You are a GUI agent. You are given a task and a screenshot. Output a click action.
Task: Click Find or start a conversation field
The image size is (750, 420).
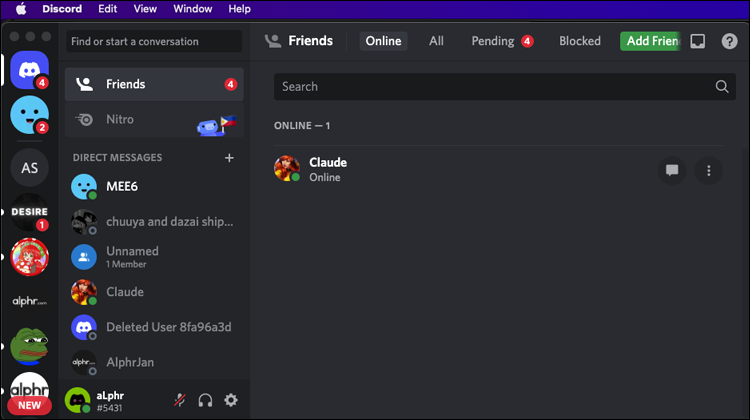click(x=154, y=41)
